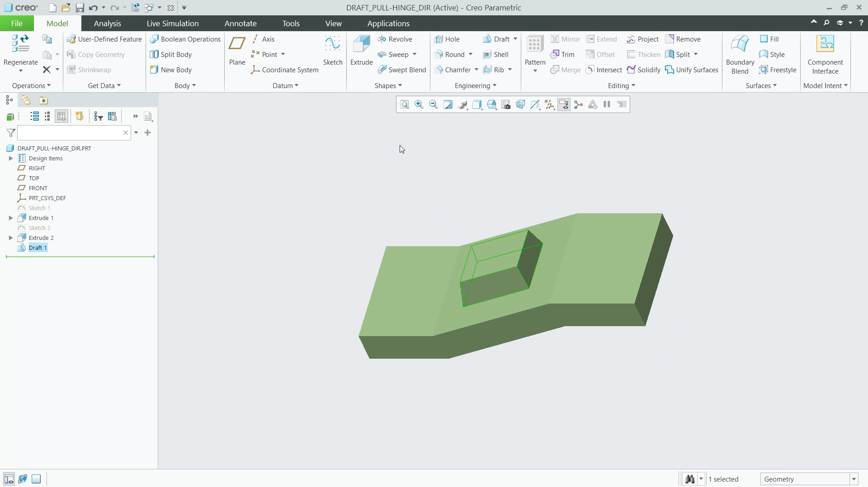Click the Boolean Operations button
The width and height of the screenshot is (868, 487).
(x=185, y=39)
